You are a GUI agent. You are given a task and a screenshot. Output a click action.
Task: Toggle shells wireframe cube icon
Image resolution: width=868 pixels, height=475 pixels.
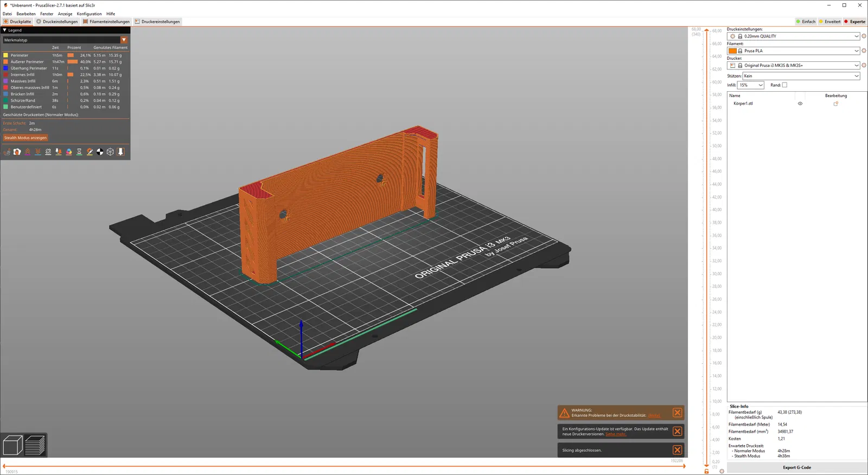click(110, 152)
